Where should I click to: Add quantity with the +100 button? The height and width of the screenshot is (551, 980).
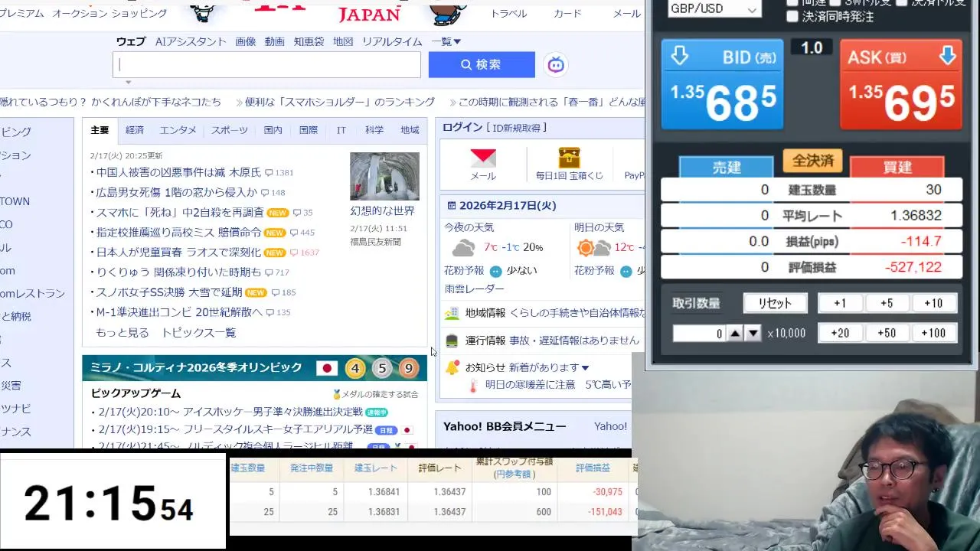tap(933, 333)
